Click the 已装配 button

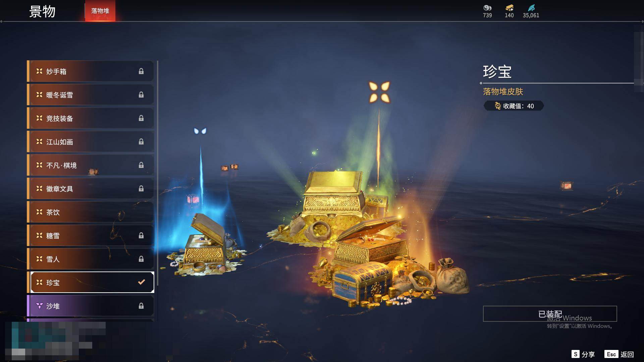point(550,314)
